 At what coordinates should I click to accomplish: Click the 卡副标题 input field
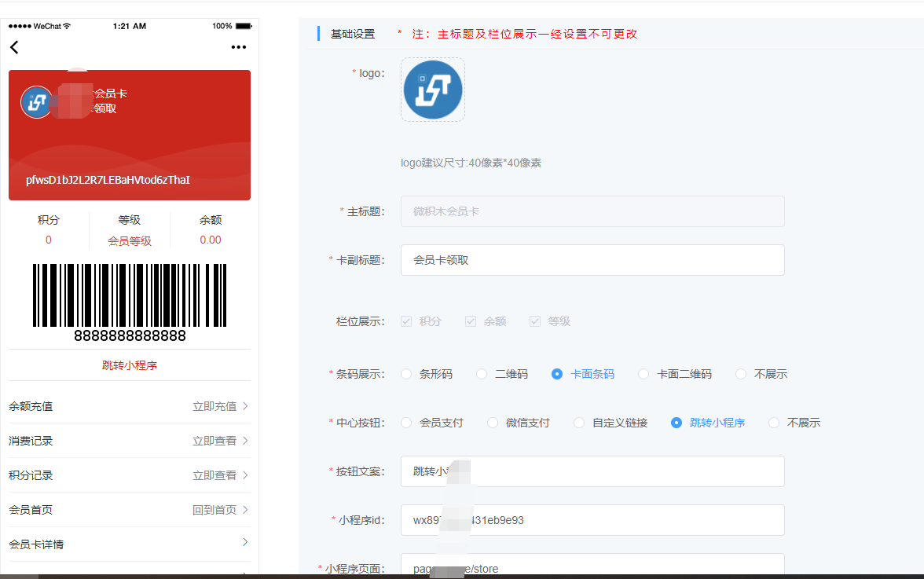pos(592,260)
